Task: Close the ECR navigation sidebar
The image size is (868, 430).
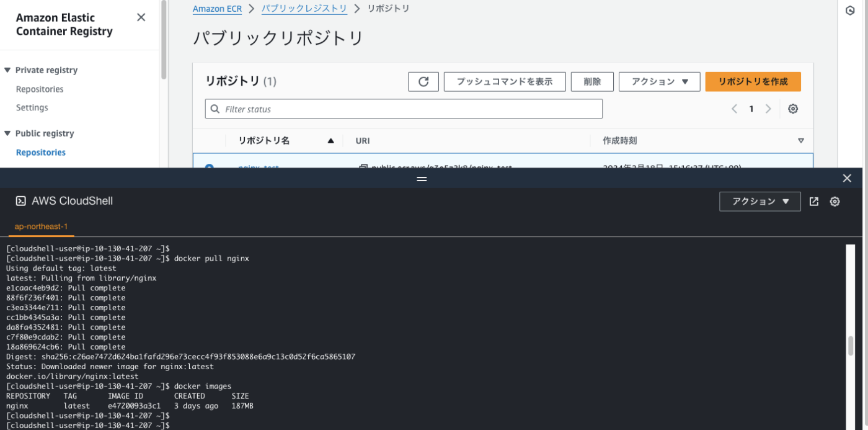Action: (141, 17)
